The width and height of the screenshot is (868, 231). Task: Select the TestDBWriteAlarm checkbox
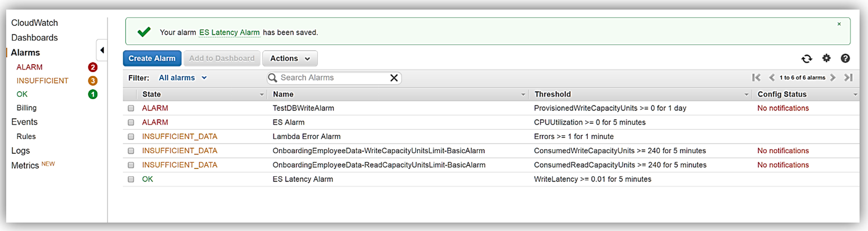point(131,108)
